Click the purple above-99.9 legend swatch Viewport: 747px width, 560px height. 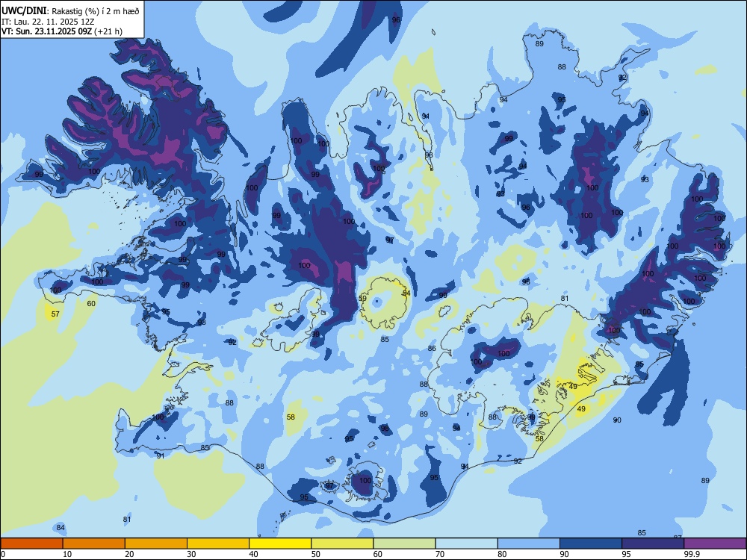pyautogui.click(x=715, y=544)
